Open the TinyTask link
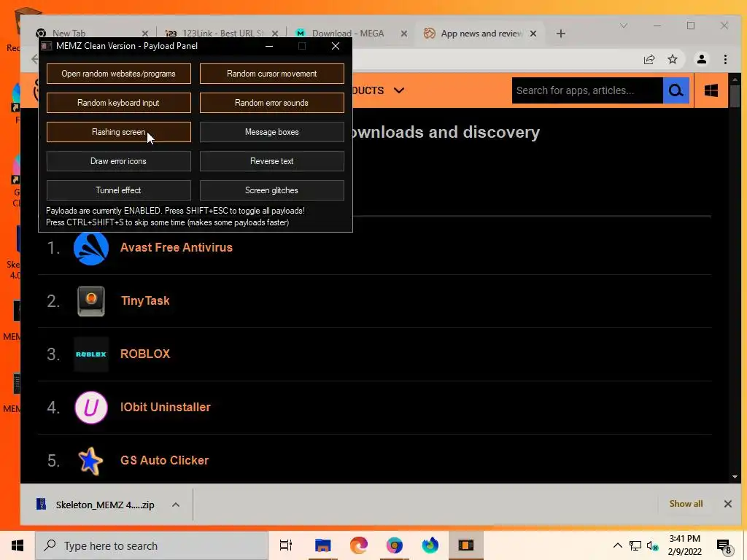Screen dimensions: 747x560 point(145,301)
